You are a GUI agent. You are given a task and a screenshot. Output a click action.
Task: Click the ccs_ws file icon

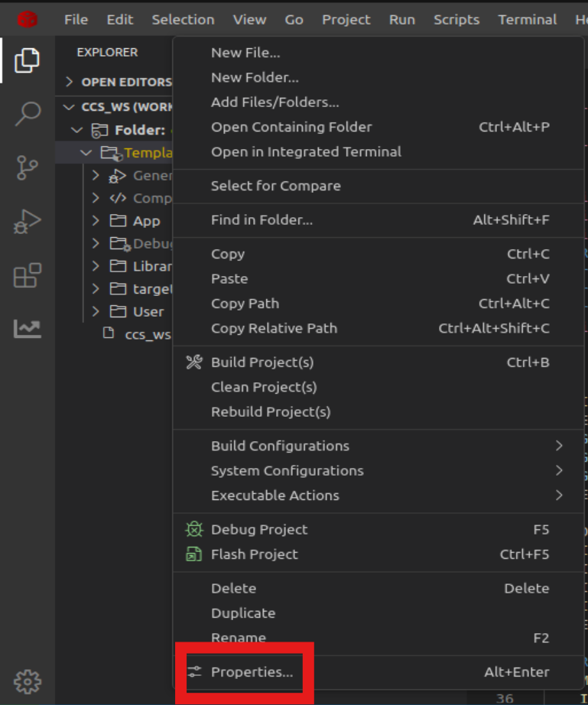[109, 333]
